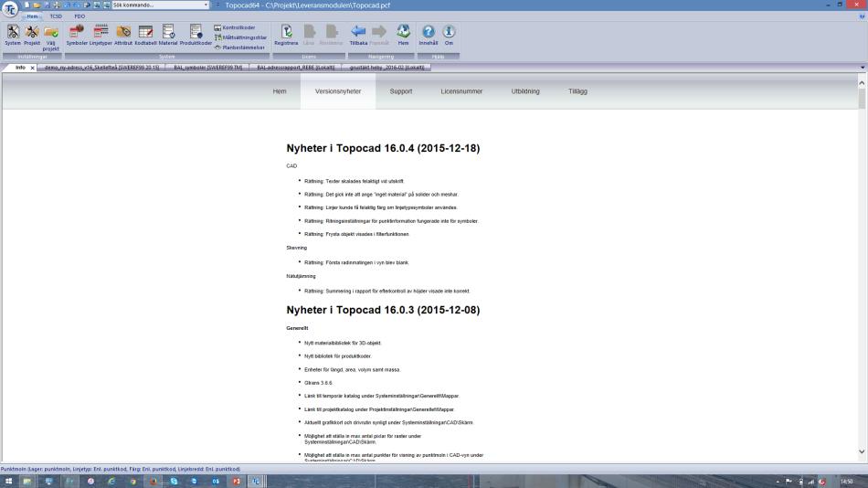Open Projekt settings in the ribbon

(32, 35)
